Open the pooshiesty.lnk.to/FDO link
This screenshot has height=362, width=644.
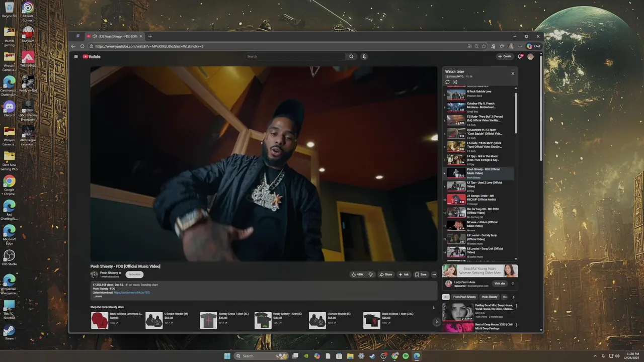pos(132,292)
